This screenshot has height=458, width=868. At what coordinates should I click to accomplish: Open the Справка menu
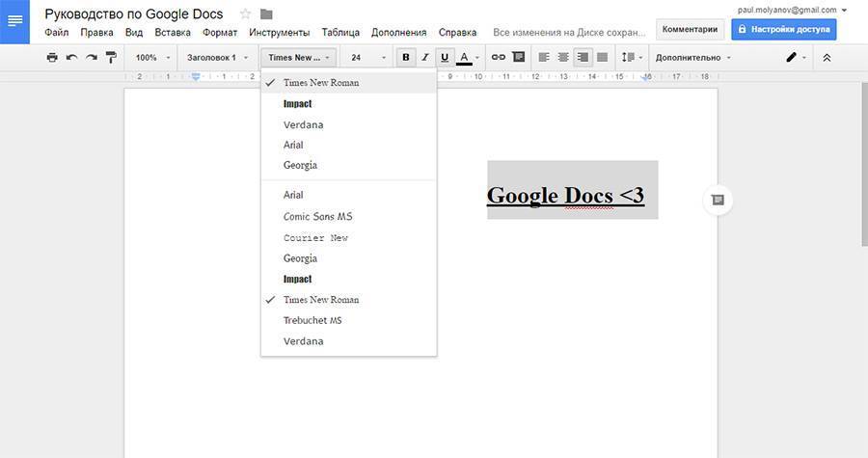(x=458, y=32)
